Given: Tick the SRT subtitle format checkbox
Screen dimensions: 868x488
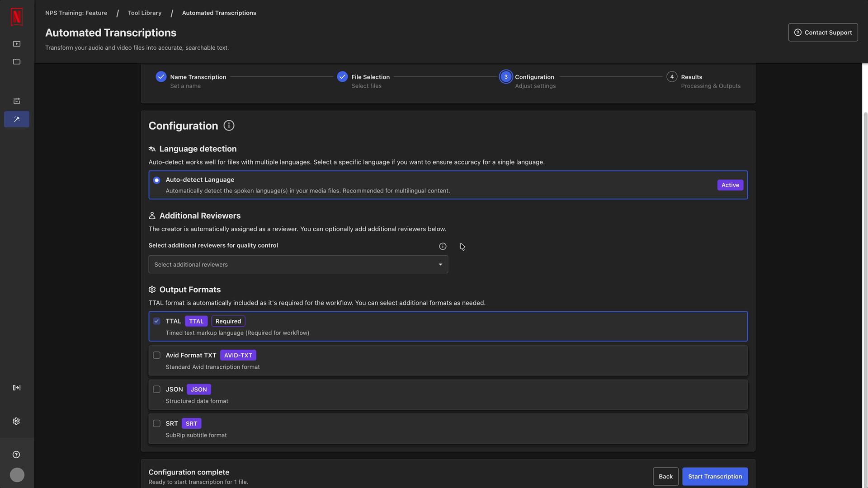Looking at the screenshot, I should click(x=157, y=423).
